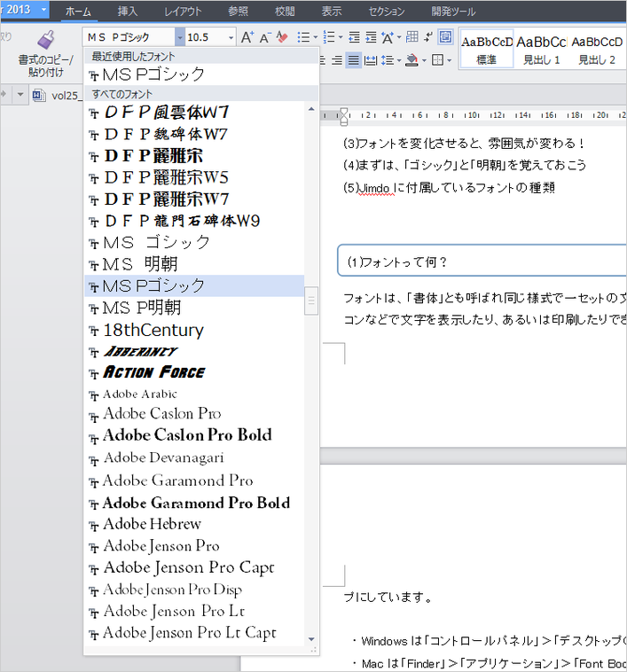
Task: Open the 参照 tab
Action: coord(238,12)
